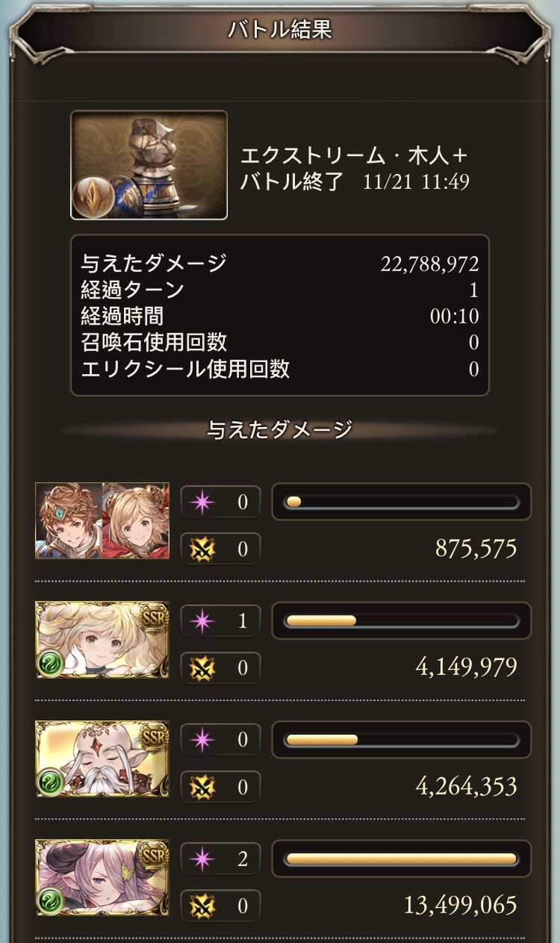Click the crossed swords icon on bearded character row
Image resolution: width=560 pixels, height=943 pixels.
point(202,787)
